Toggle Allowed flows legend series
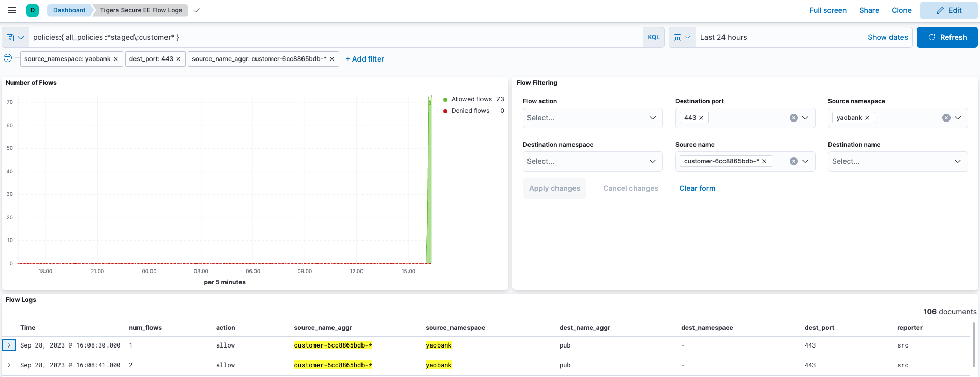Image resolution: width=980 pixels, height=377 pixels. coord(471,99)
